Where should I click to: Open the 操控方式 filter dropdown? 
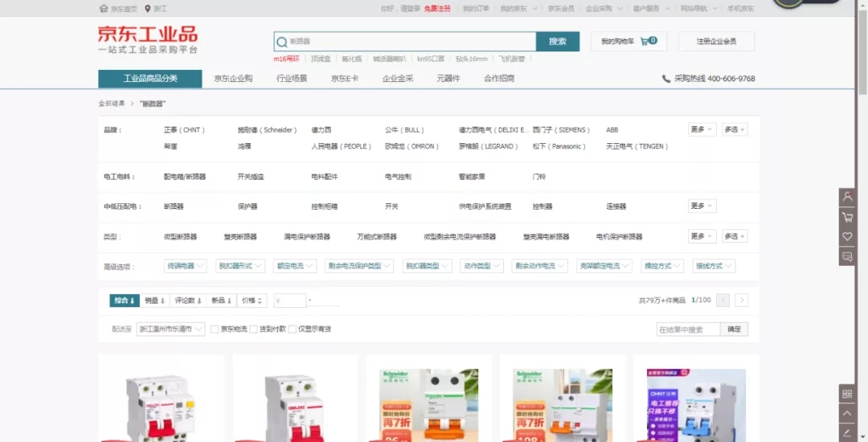click(x=662, y=266)
